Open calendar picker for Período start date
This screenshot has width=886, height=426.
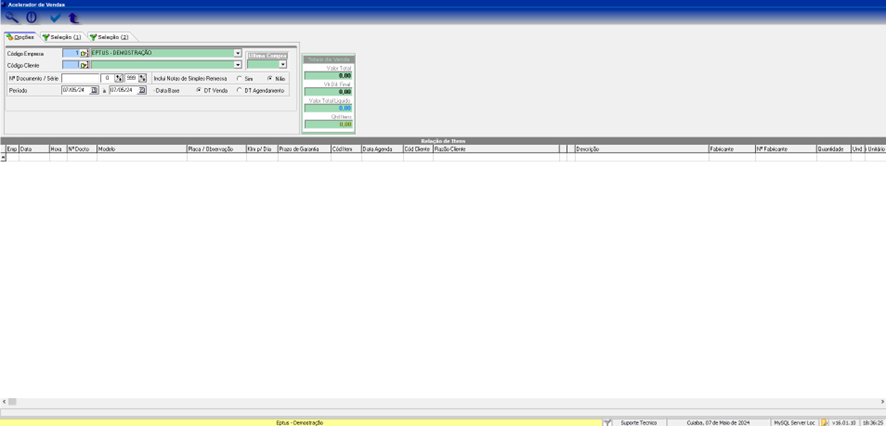pyautogui.click(x=95, y=90)
